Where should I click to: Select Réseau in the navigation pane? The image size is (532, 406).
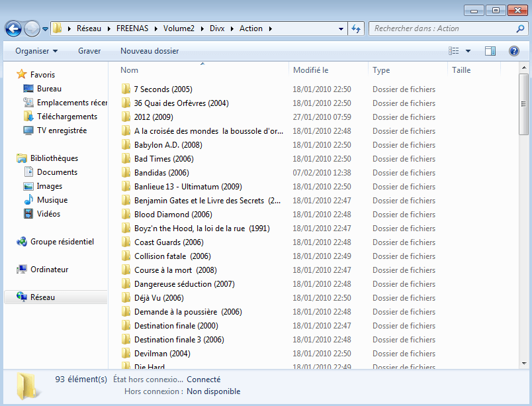tap(56, 297)
